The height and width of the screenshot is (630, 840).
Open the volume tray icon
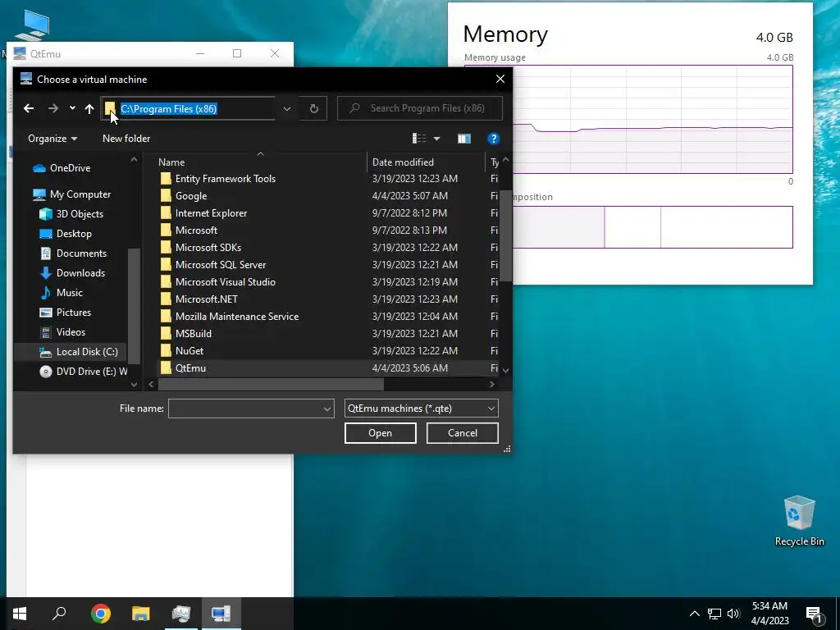coord(733,614)
